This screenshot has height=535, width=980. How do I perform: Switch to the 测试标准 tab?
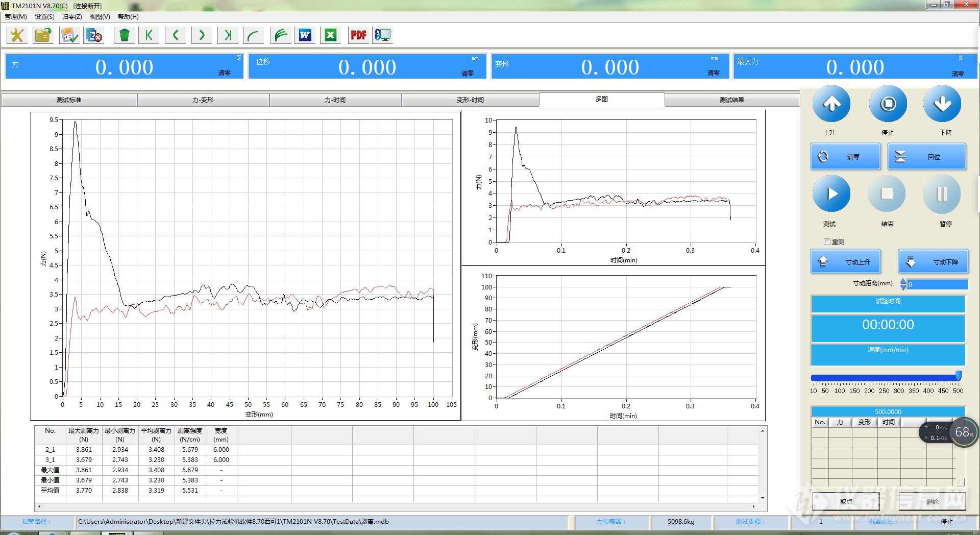click(x=69, y=100)
